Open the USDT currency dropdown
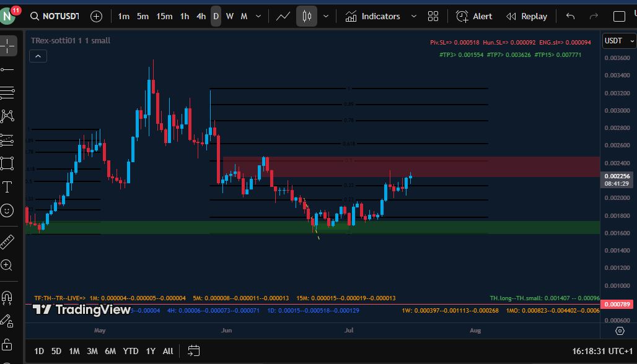This screenshot has width=637, height=364. click(x=619, y=41)
